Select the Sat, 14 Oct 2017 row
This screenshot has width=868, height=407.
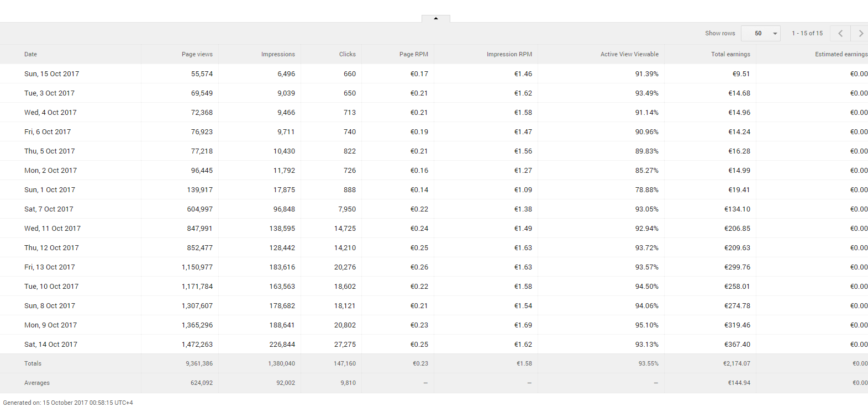pos(51,344)
